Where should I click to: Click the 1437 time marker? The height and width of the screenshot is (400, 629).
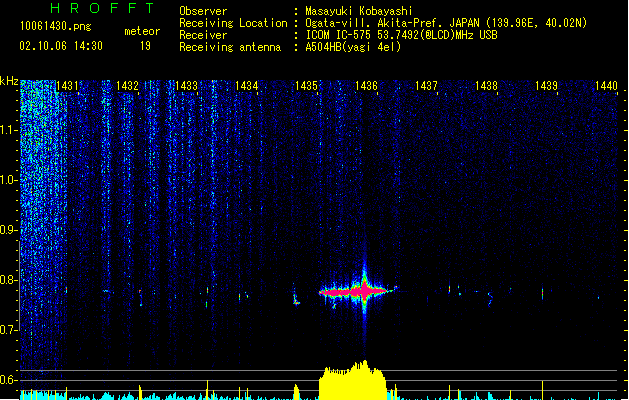coord(426,86)
